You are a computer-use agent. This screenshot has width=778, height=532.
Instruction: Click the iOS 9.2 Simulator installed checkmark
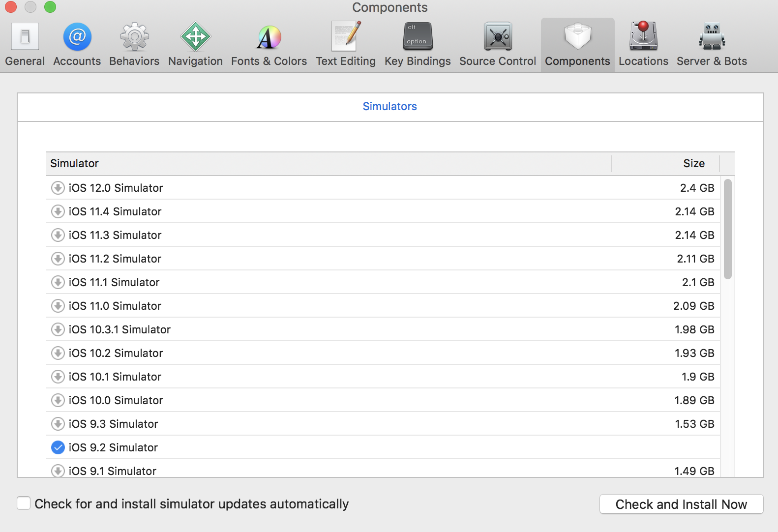[x=58, y=447]
